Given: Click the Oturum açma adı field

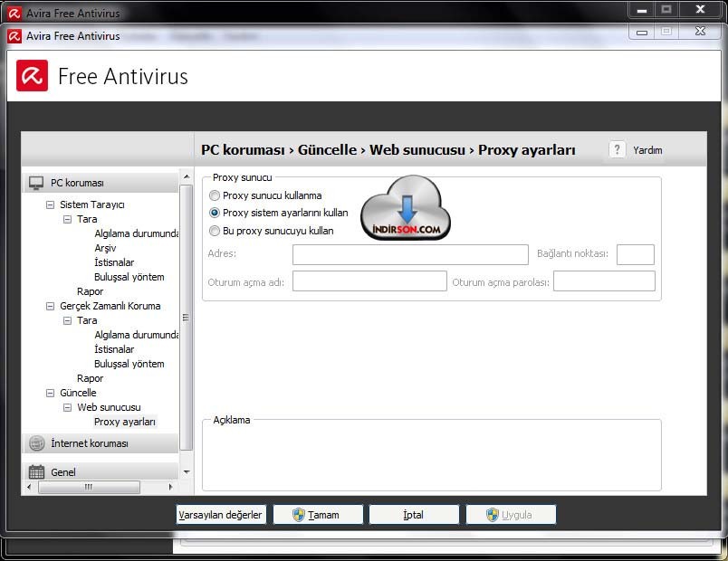Looking at the screenshot, I should (x=369, y=281).
